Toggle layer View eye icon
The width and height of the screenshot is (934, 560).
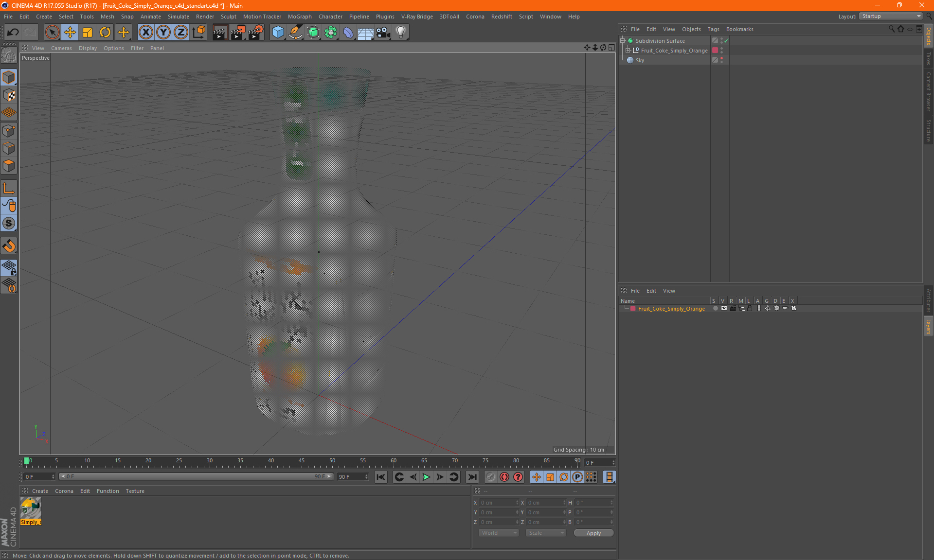click(x=724, y=308)
